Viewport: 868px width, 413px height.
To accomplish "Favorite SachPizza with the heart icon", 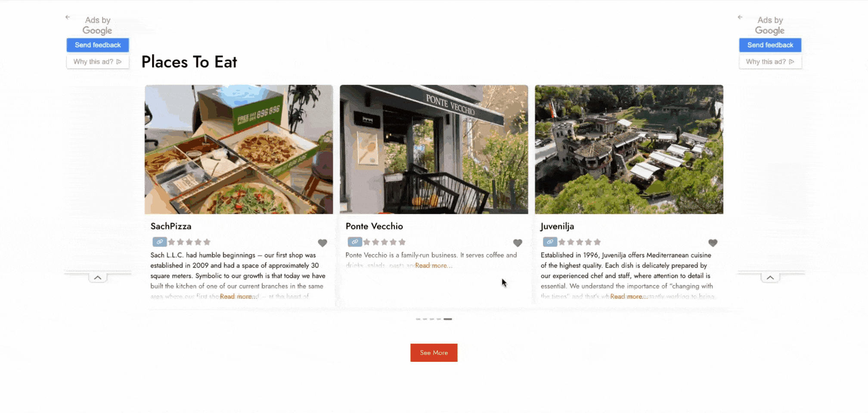I will [322, 243].
